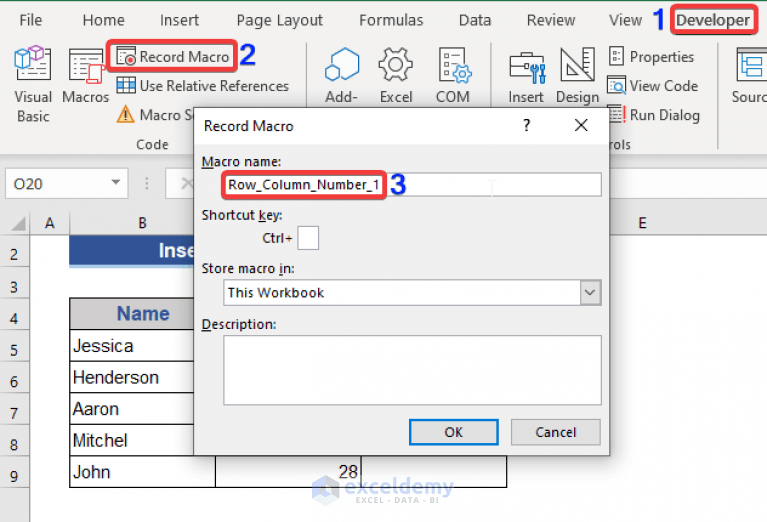This screenshot has height=522, width=767.
Task: Select column E header
Action: 642,223
